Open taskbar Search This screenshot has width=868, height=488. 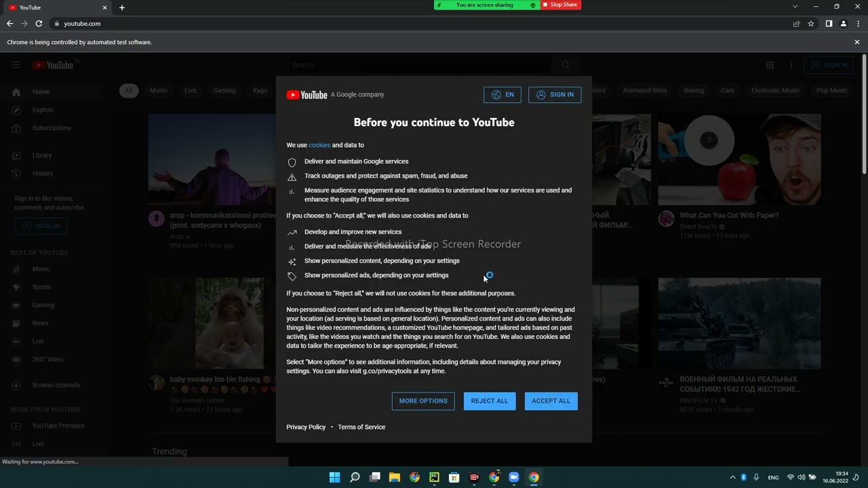[355, 477]
